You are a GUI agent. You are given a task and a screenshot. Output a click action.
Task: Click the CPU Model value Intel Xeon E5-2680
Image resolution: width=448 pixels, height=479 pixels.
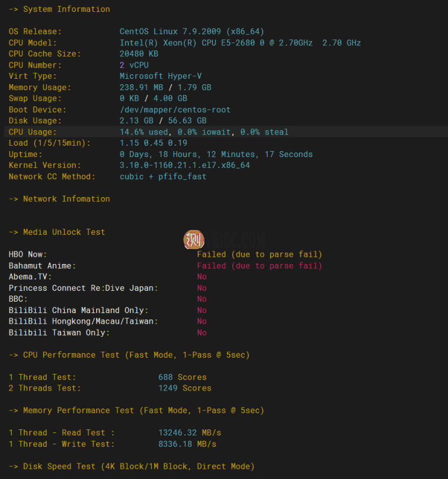pos(240,43)
